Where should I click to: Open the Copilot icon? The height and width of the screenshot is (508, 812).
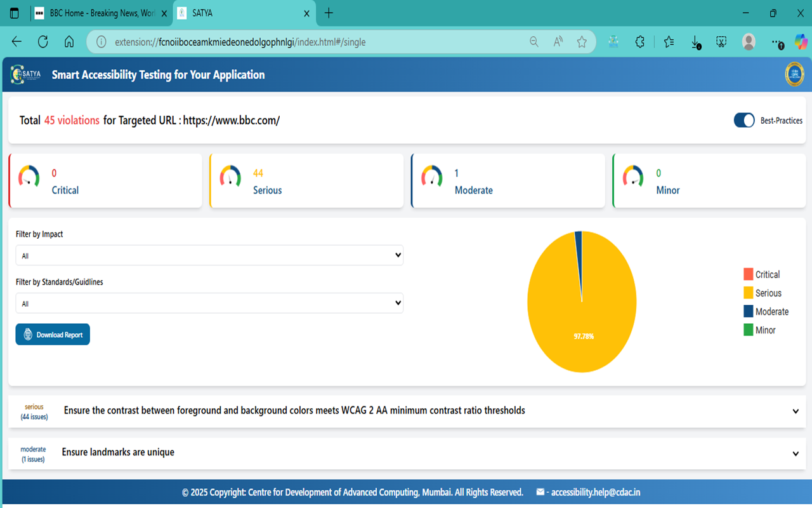pyautogui.click(x=801, y=42)
